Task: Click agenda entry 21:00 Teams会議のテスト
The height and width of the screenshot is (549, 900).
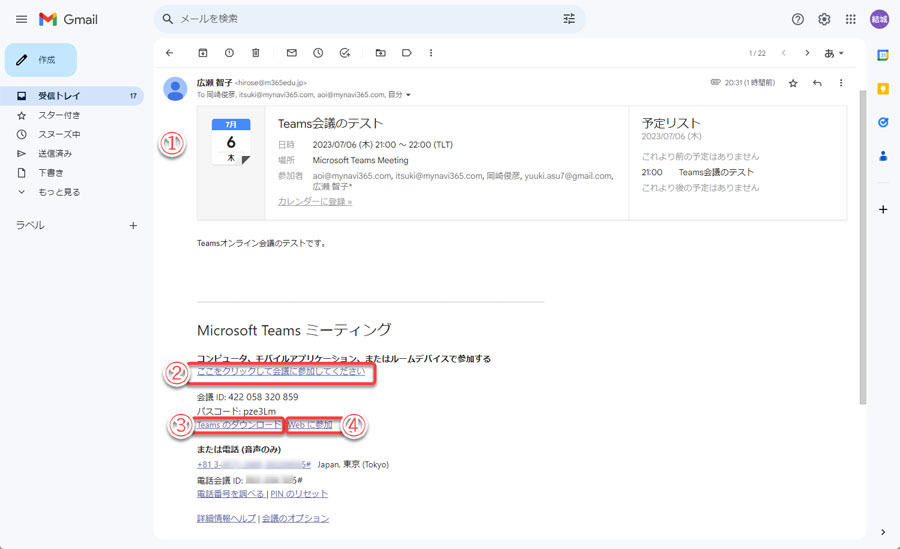Action: (x=697, y=172)
